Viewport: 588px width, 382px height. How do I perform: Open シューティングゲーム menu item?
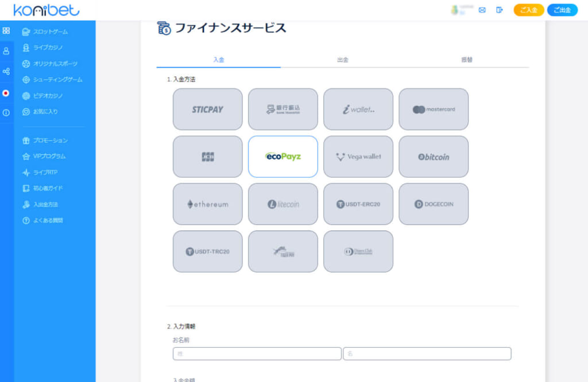click(52, 80)
